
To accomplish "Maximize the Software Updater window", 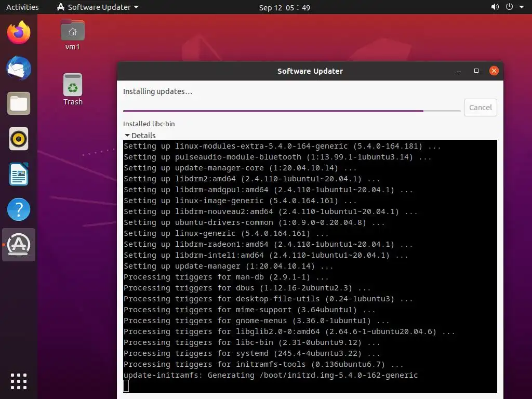I will point(476,71).
